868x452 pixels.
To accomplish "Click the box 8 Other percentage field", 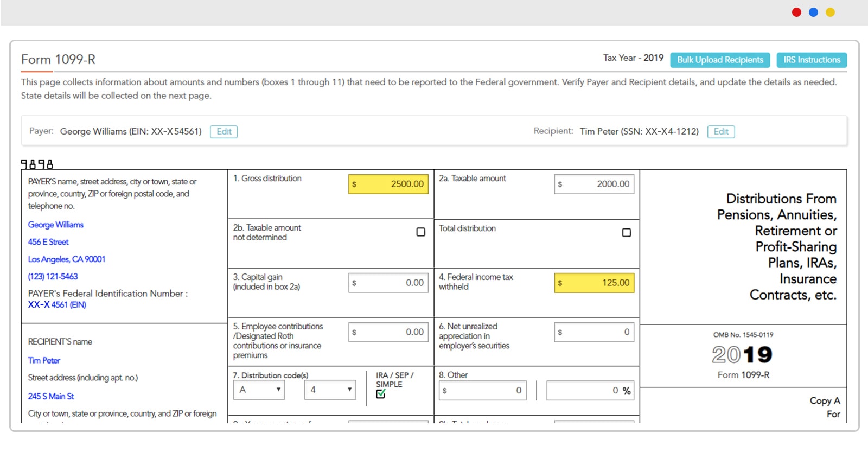I will 590,391.
